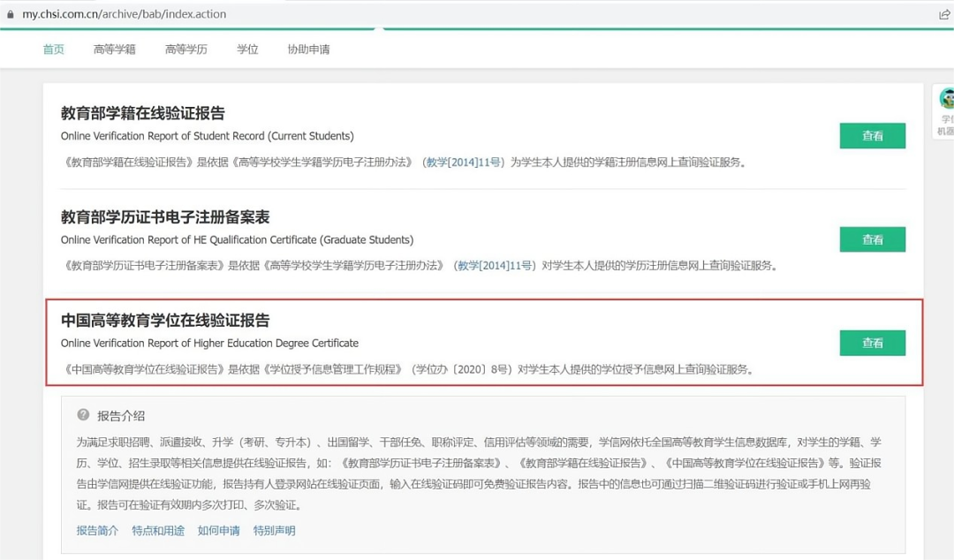Click 查看 for 教育部学历证书电子注册备案表
The image size is (954, 560).
click(x=872, y=239)
